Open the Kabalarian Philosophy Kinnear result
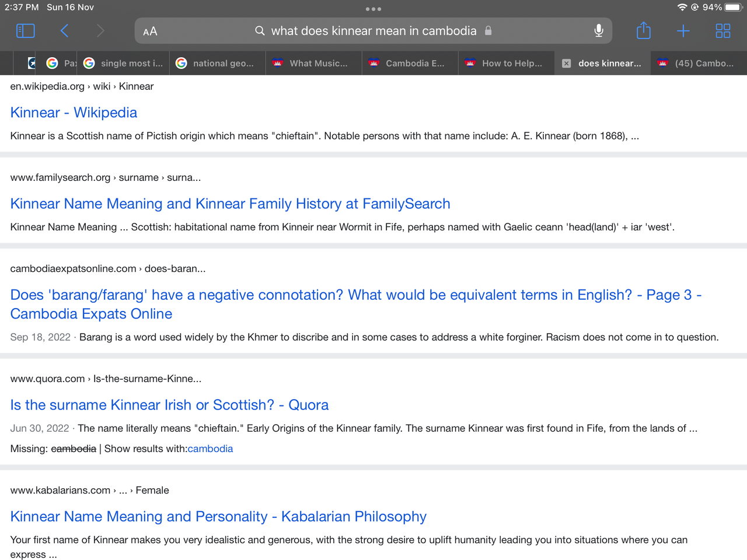 [x=218, y=516]
